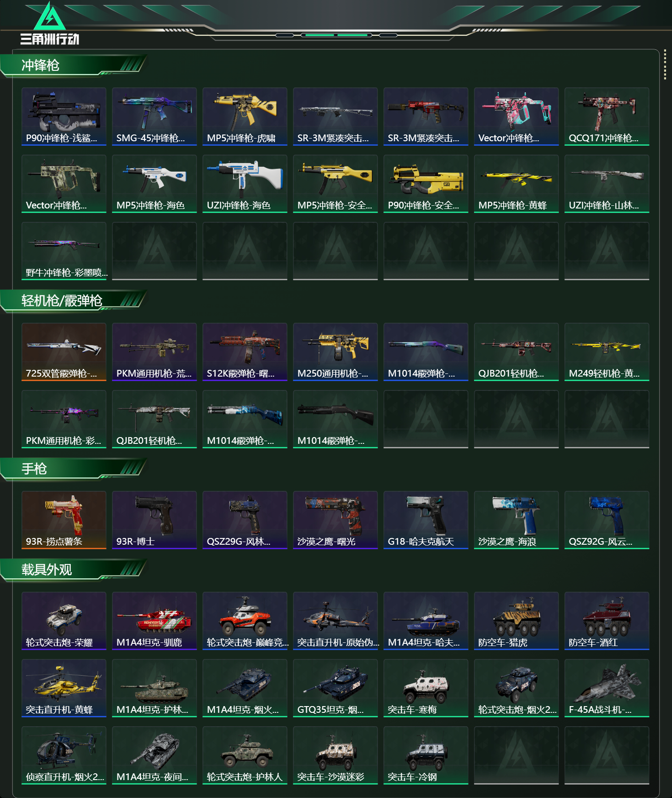
Task: Select the 沙漠之鹰-海浪 pistol skin
Action: tap(516, 520)
